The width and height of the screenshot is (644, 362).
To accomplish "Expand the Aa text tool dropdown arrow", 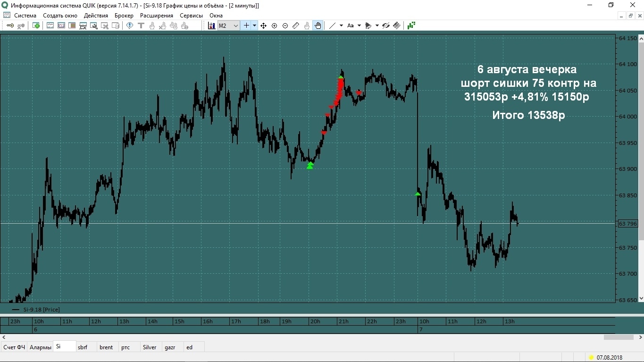I will (359, 25).
